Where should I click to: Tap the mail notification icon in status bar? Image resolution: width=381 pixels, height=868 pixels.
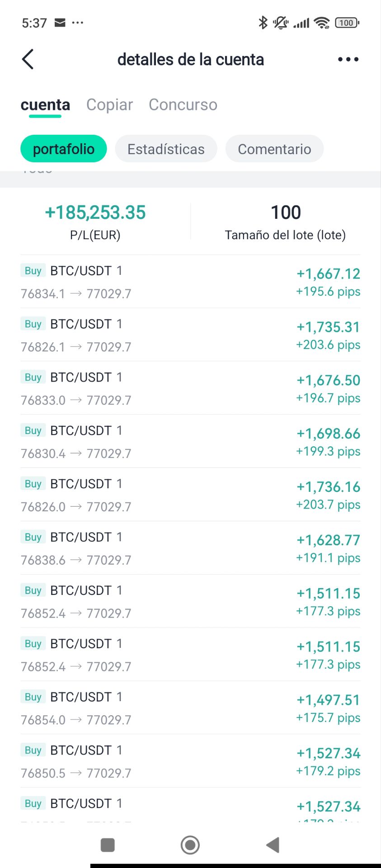[x=60, y=23]
